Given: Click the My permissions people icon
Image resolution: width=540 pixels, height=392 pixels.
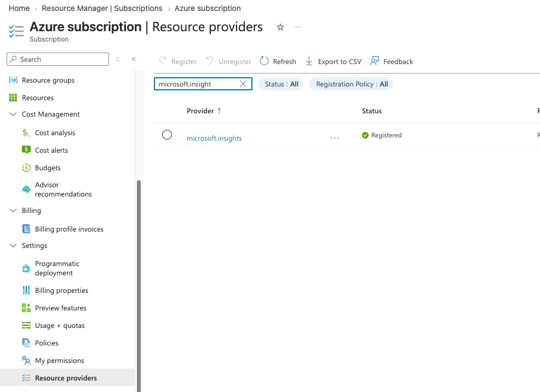Looking at the screenshot, I should (x=26, y=360).
